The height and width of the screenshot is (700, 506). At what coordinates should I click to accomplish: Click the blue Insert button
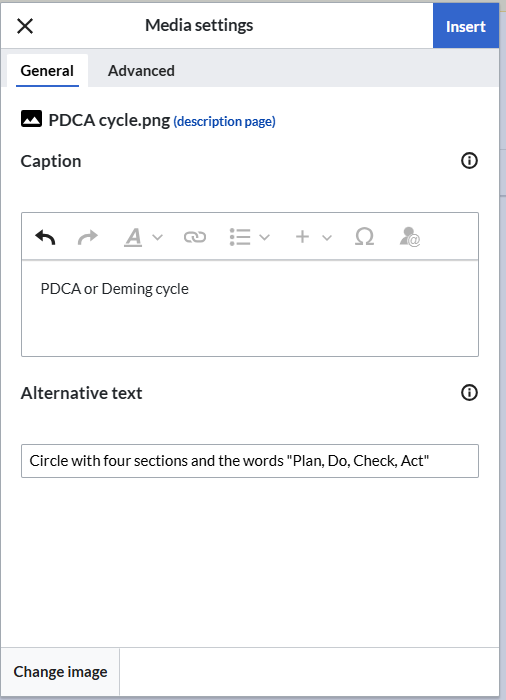click(x=466, y=26)
